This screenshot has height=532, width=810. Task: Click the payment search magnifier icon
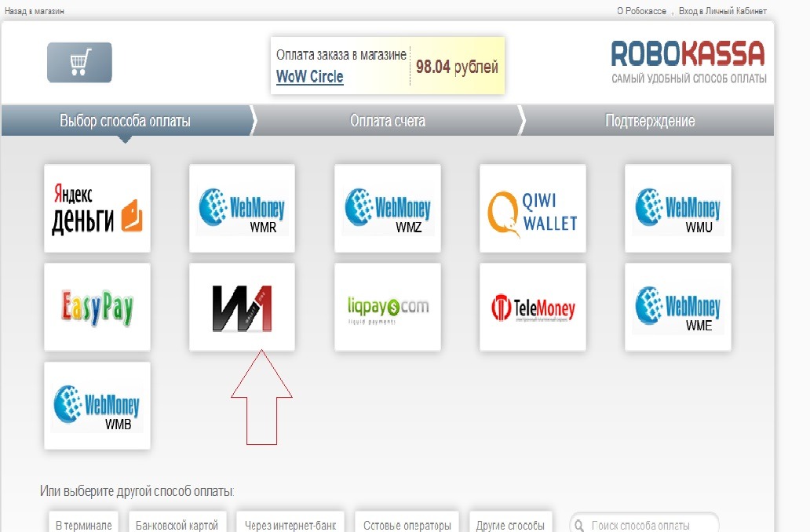579,526
